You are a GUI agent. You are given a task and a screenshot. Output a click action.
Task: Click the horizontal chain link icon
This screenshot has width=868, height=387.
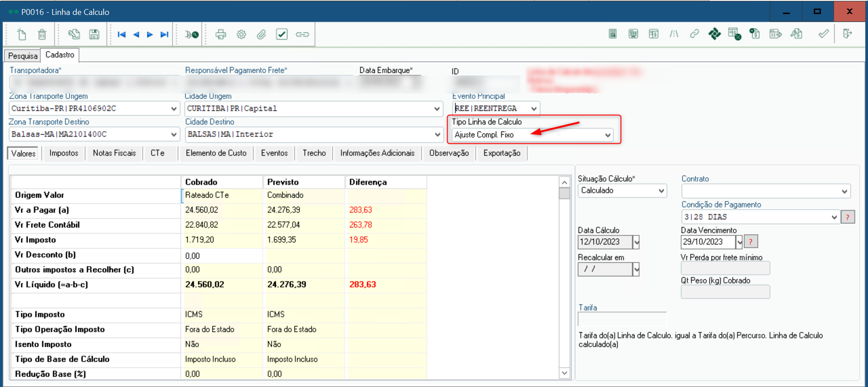coord(302,34)
